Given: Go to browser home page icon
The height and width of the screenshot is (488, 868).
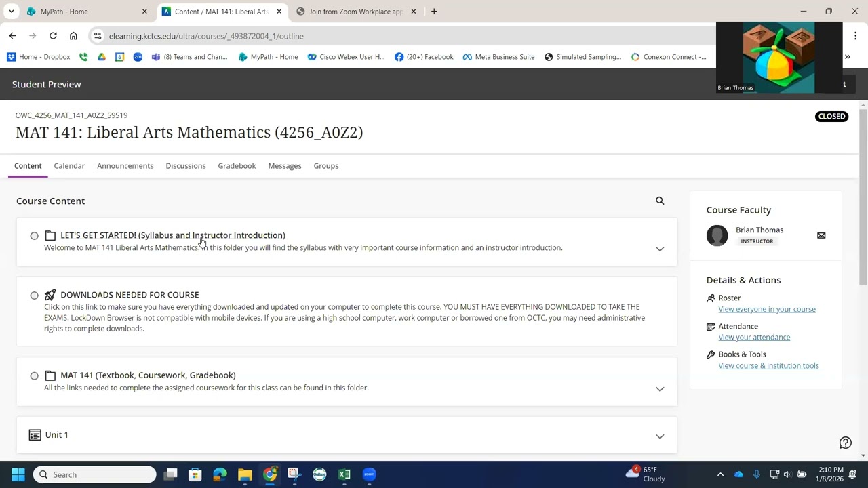Looking at the screenshot, I should 73,36.
